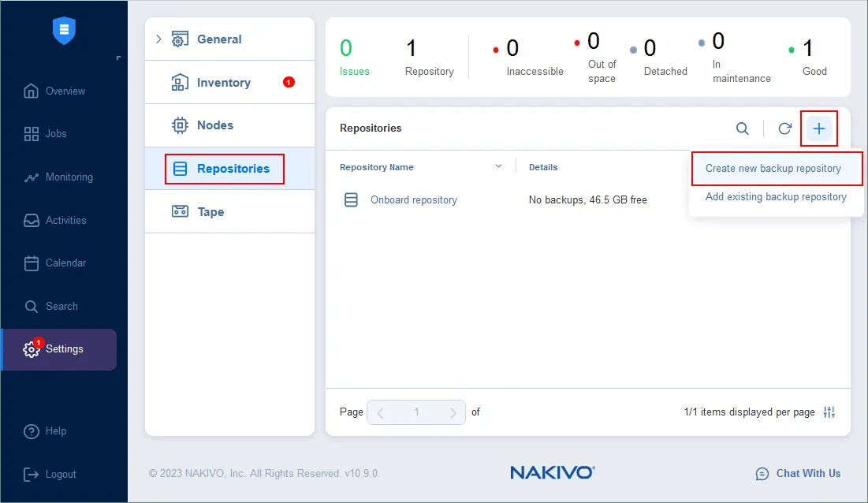Screen dimensions: 868x503
Task: Click the Onboard repository icon
Action: 351,199
